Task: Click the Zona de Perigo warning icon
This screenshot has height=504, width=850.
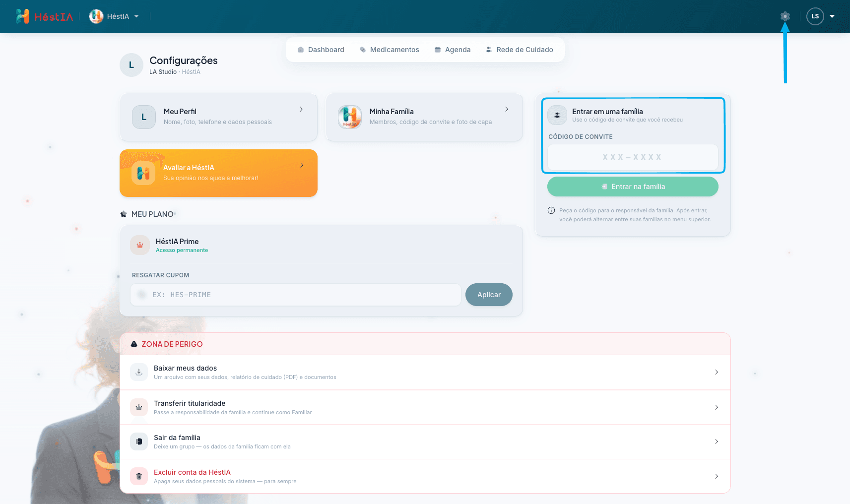Action: pyautogui.click(x=134, y=344)
